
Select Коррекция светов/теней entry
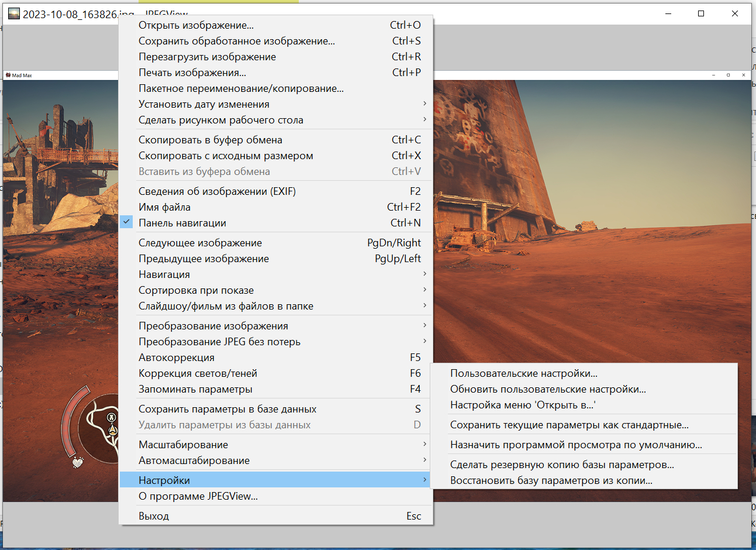click(x=275, y=373)
